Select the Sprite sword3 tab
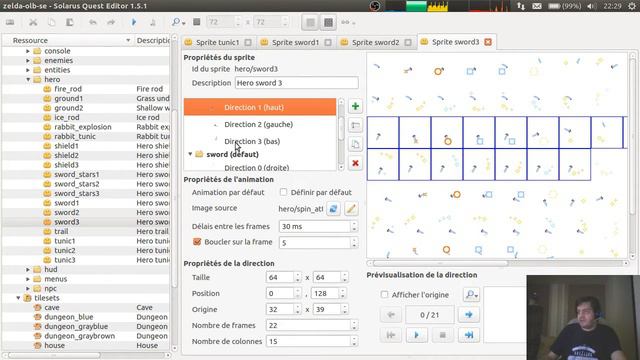640x360 pixels. [456, 42]
